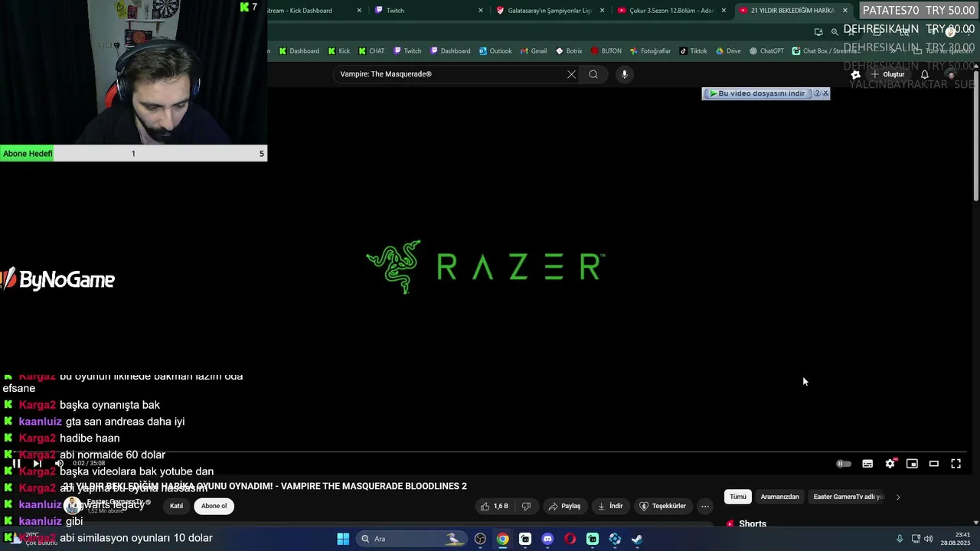
Task: Open the Oluştur create menu
Action: (888, 74)
